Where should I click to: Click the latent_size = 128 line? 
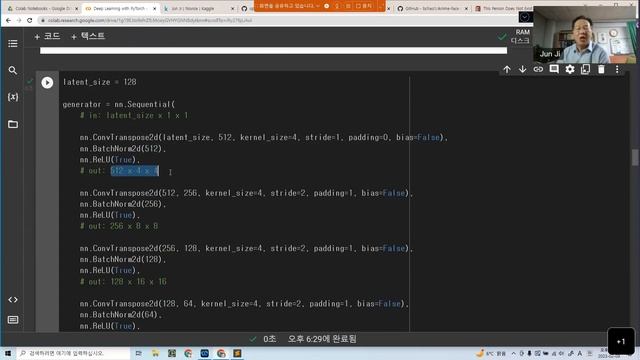pyautogui.click(x=100, y=82)
